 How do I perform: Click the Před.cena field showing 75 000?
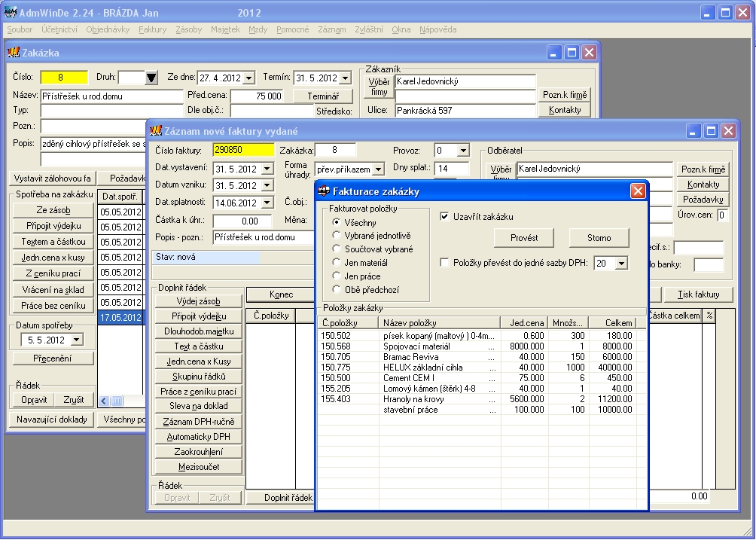tap(257, 96)
